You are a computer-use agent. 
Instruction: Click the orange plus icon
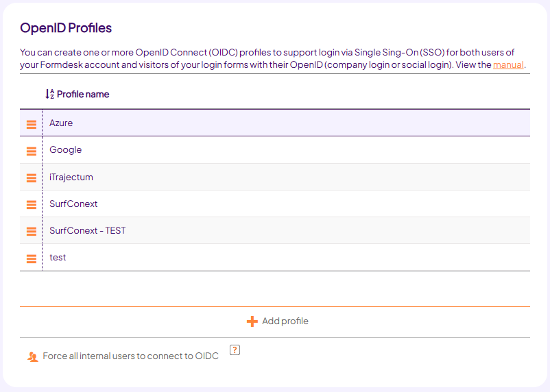252,321
